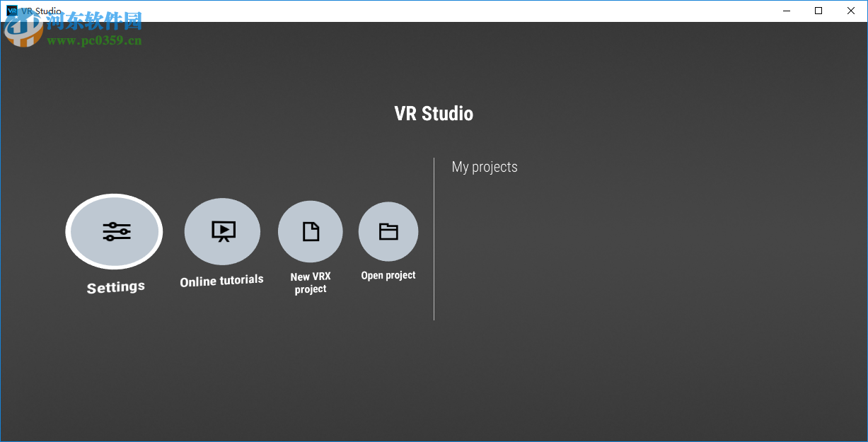The width and height of the screenshot is (868, 442).
Task: Click the folder glyph on Open project
Action: coord(388,231)
